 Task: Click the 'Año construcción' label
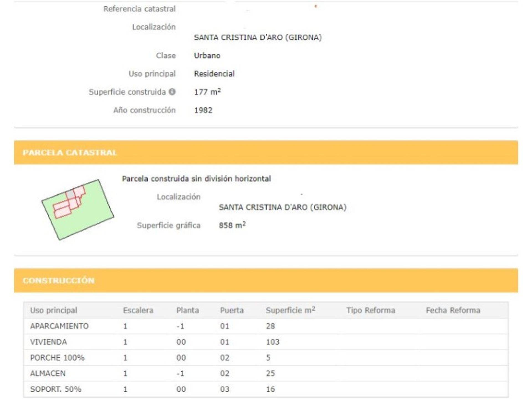(144, 110)
